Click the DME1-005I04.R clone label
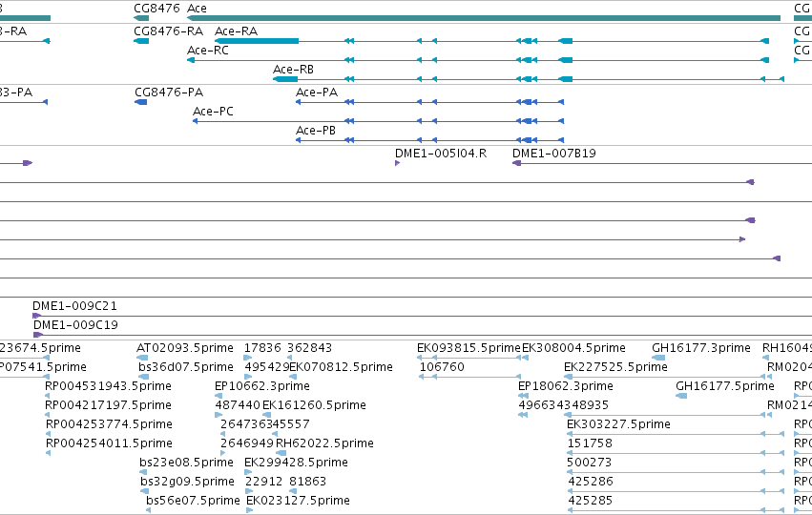The height and width of the screenshot is (515, 812). pos(441,154)
